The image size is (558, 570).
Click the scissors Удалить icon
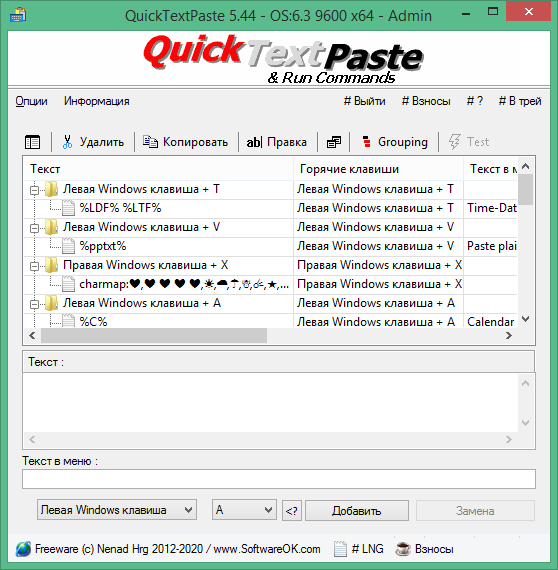coord(67,142)
